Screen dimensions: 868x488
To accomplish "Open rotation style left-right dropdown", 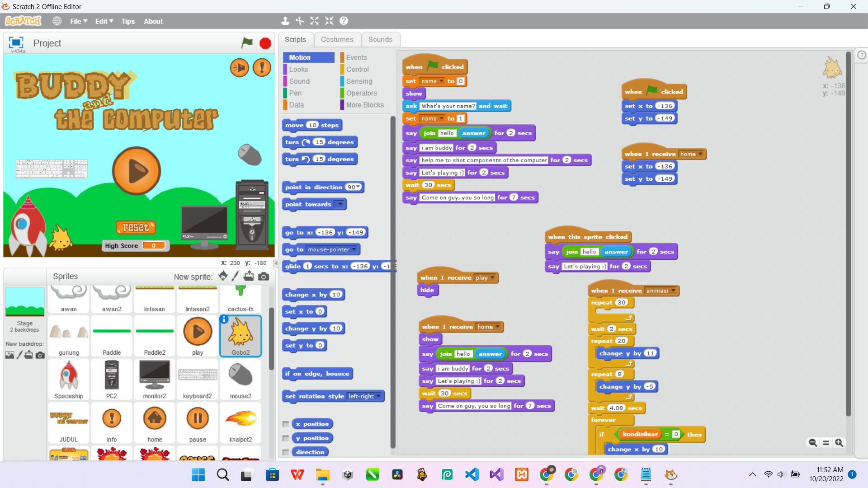I will [378, 396].
